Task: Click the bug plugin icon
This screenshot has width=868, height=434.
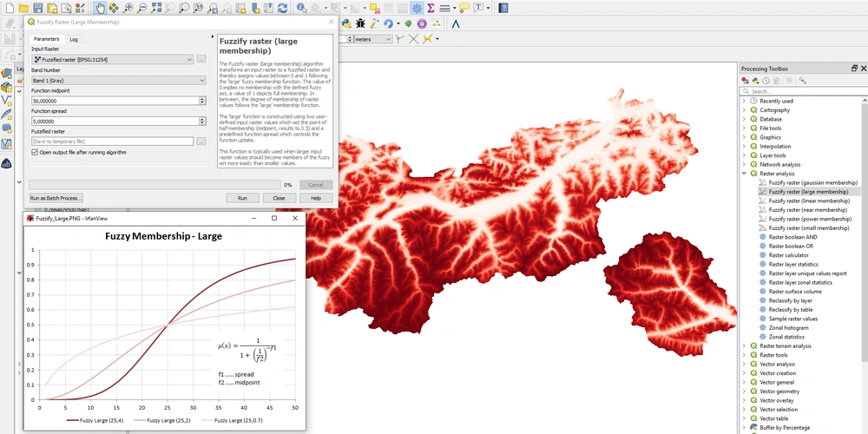Action: (x=360, y=23)
